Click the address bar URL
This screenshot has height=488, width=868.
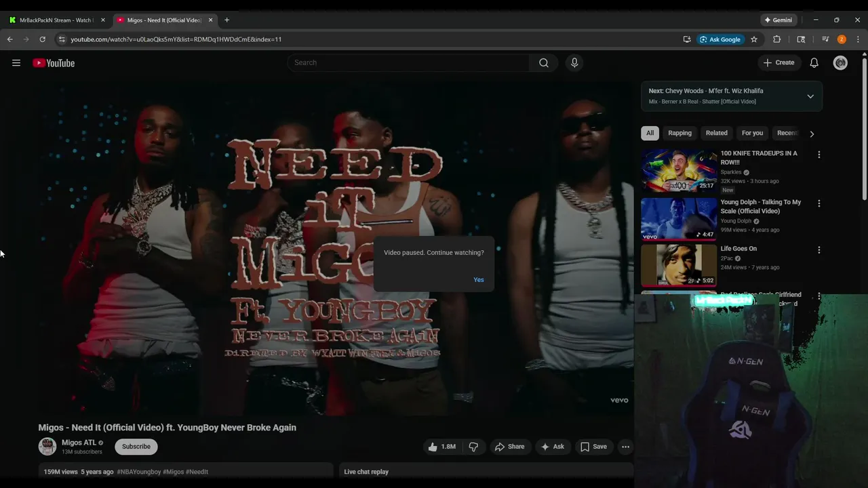pyautogui.click(x=176, y=39)
